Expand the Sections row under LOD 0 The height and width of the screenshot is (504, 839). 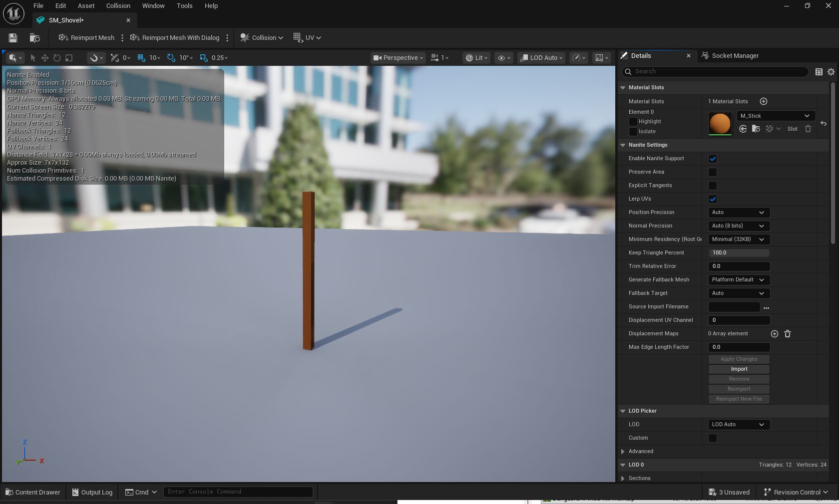623,479
